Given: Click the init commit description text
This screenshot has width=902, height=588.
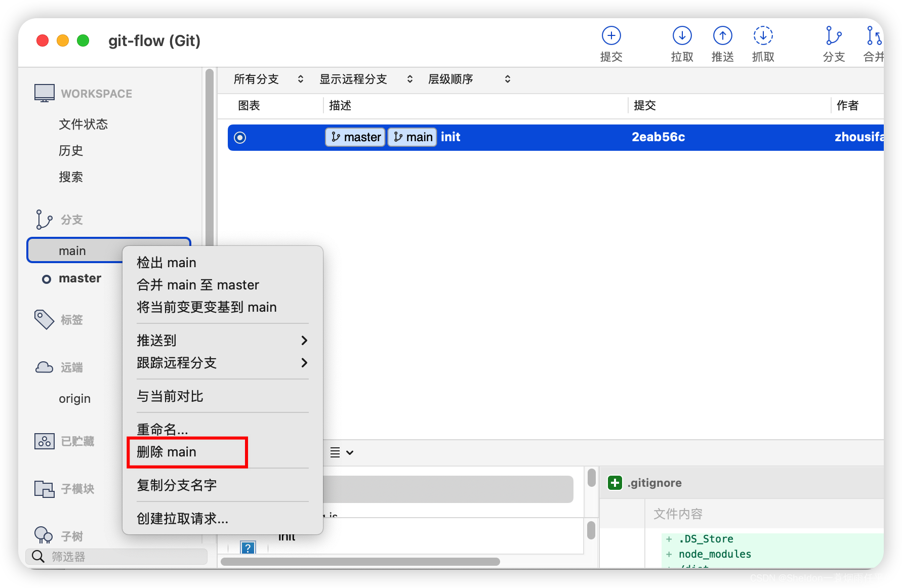Looking at the screenshot, I should click(450, 137).
